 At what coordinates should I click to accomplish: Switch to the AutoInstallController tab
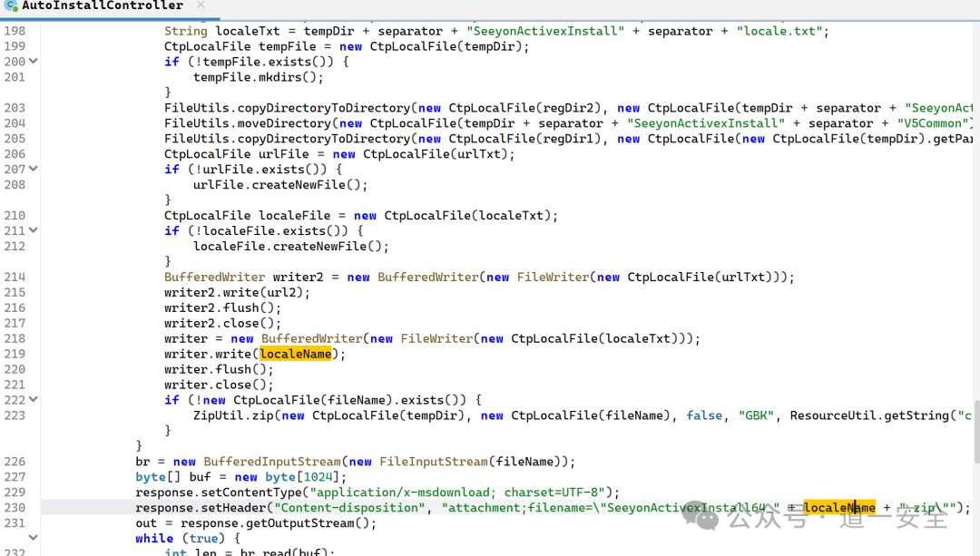point(103,6)
